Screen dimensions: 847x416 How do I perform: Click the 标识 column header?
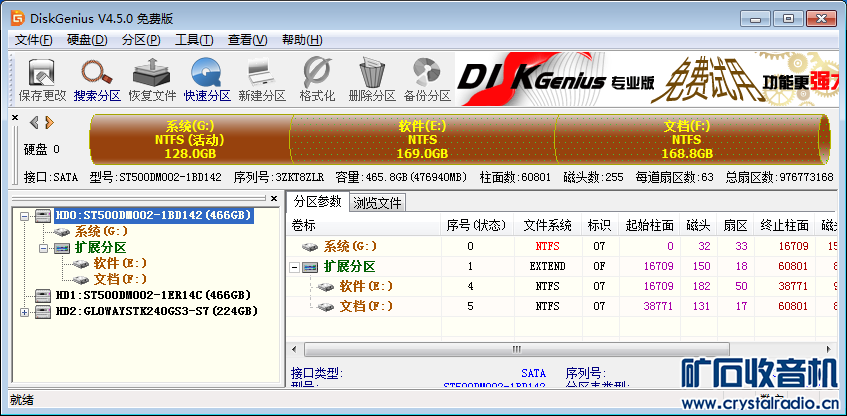point(600,225)
